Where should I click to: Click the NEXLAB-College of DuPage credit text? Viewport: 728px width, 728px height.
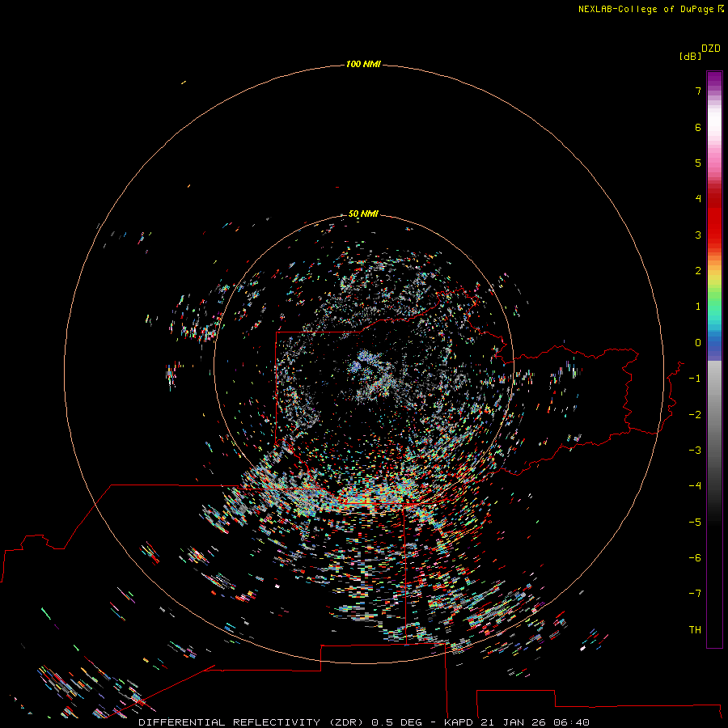[x=650, y=9]
